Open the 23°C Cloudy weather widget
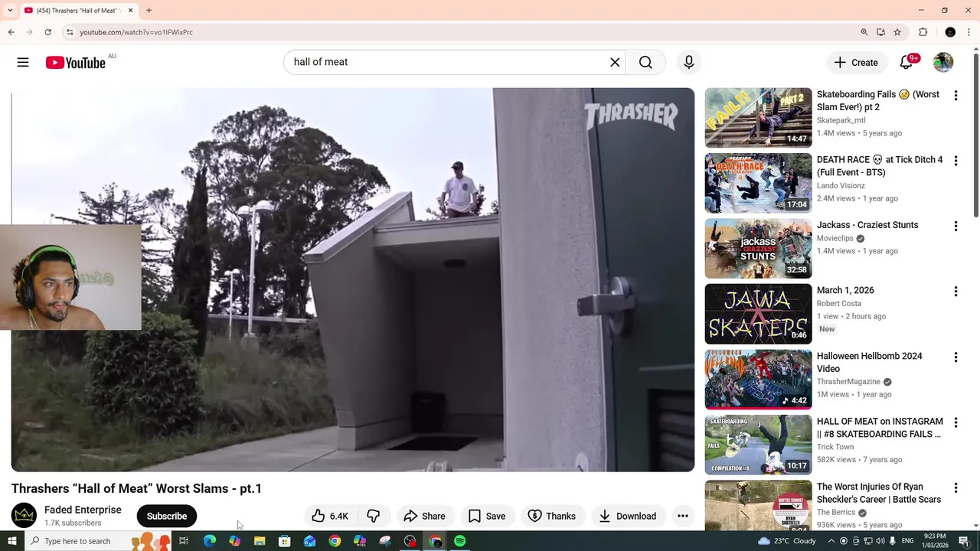 [786, 541]
